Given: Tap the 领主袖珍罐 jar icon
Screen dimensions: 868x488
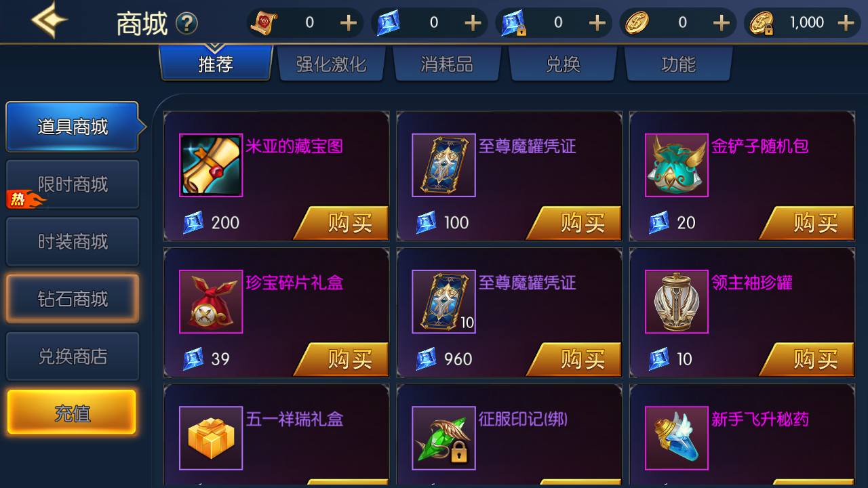Looking at the screenshot, I should pyautogui.click(x=676, y=302).
